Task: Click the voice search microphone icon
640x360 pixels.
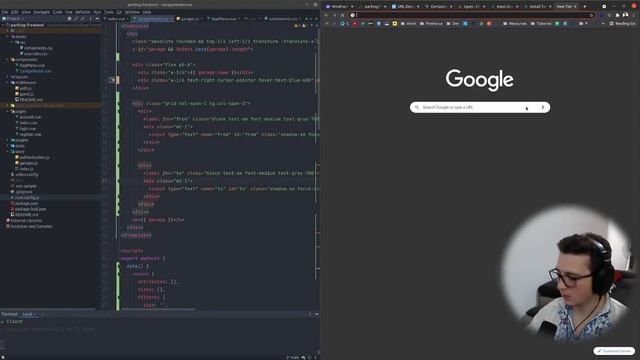Action: pos(542,107)
